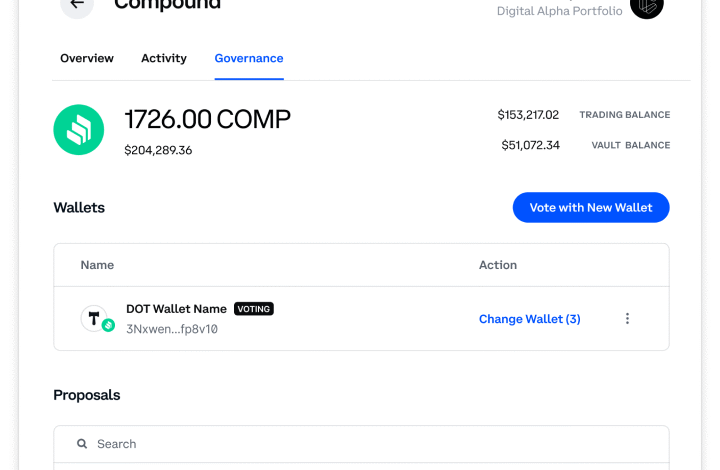Click the green Compound COMP logo
Screen dimensions: 720x470
79,130
